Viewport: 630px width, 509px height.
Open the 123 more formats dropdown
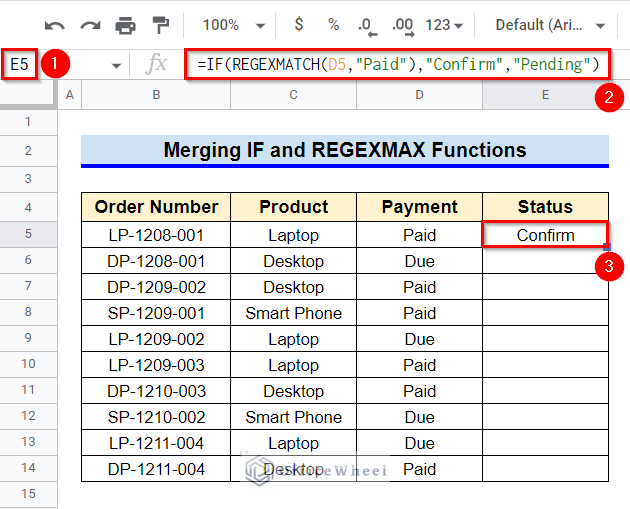(x=444, y=25)
